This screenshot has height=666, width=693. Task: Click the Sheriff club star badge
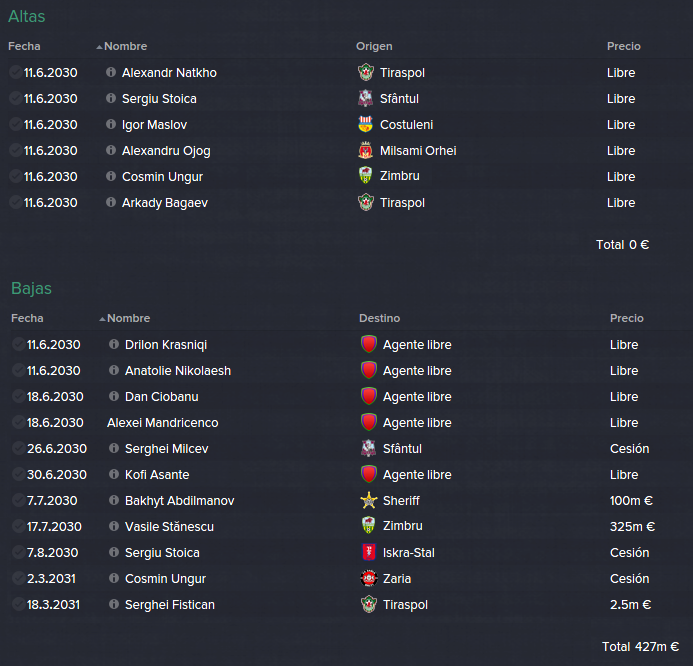369,500
